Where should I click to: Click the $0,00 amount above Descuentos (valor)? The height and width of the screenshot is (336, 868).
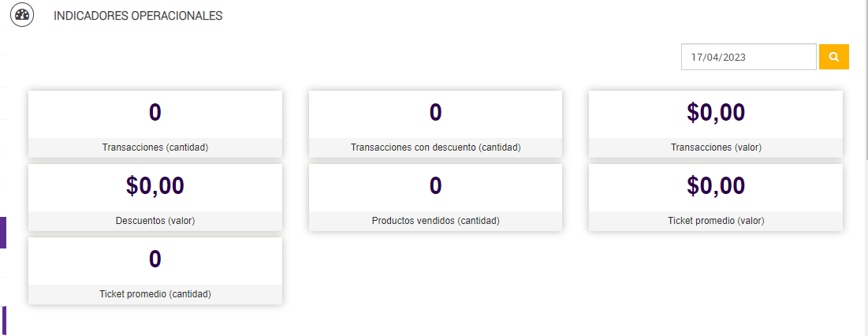155,186
